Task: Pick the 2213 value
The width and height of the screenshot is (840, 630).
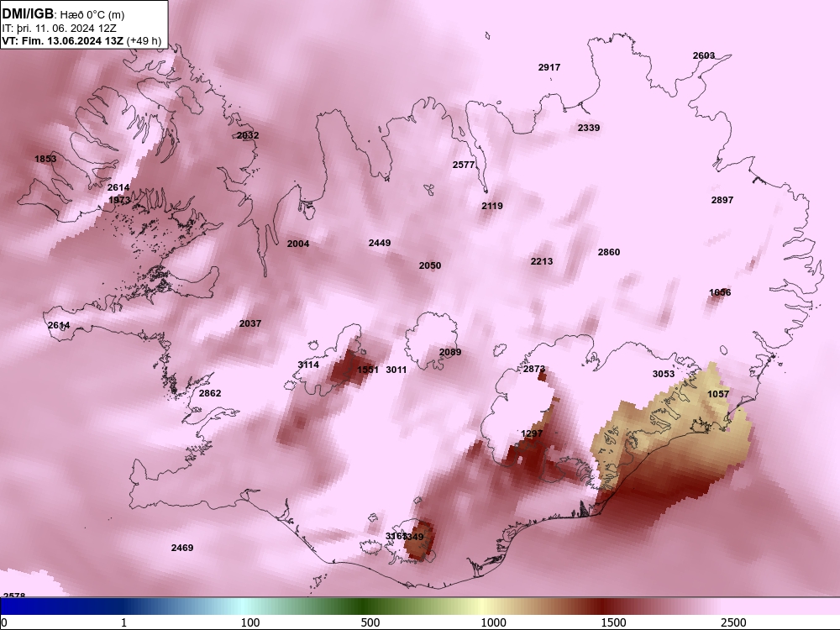Action: (x=542, y=261)
